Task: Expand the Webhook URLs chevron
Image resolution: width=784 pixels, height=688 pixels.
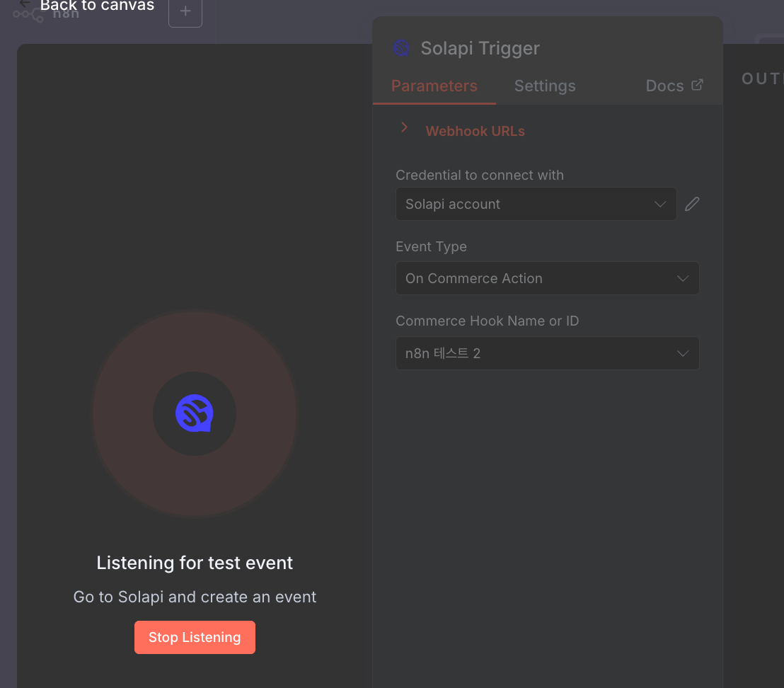Action: [405, 127]
